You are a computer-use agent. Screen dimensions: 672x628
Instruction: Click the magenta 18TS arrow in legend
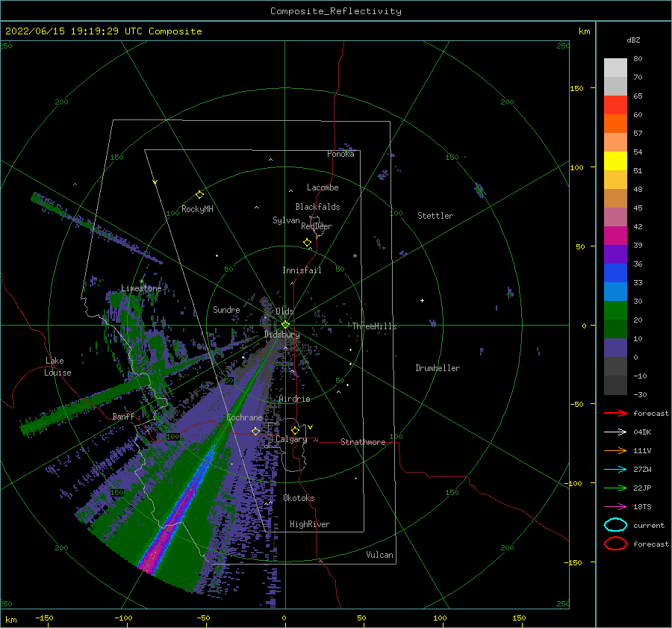[x=615, y=507]
